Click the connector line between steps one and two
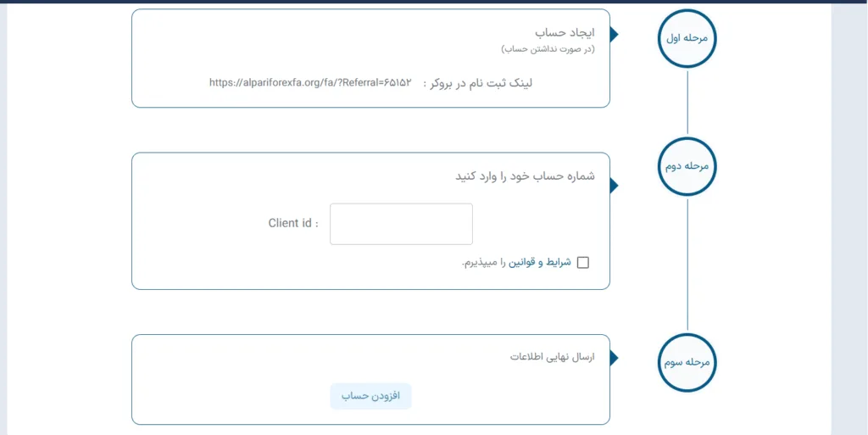 [x=687, y=102]
